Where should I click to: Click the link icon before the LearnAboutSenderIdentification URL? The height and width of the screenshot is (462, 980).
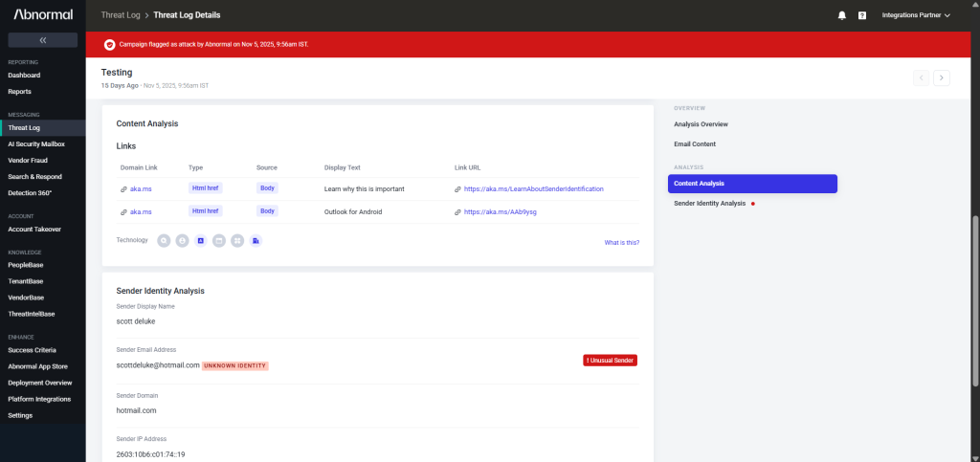458,188
